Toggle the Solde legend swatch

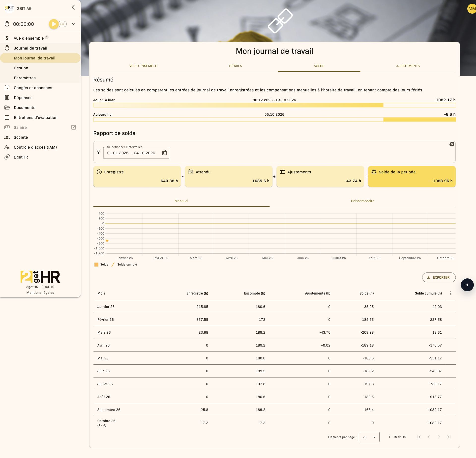tap(96, 265)
